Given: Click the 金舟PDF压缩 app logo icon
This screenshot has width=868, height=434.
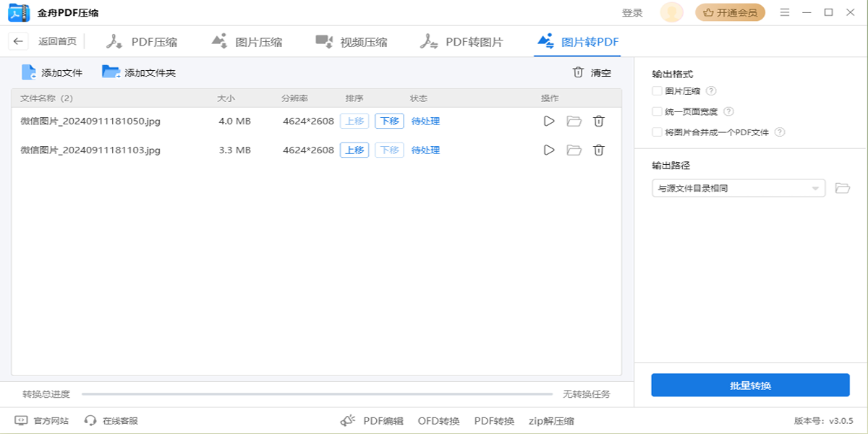Looking at the screenshot, I should coord(19,12).
